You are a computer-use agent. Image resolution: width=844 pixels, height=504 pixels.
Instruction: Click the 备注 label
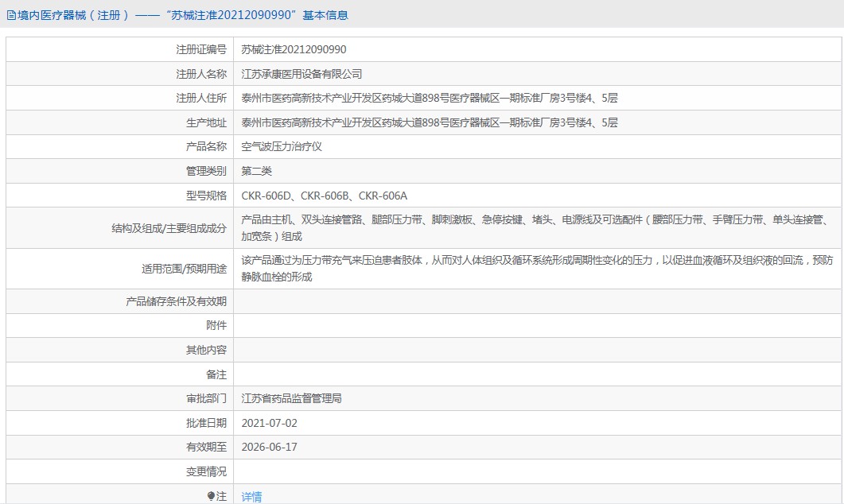coord(216,374)
